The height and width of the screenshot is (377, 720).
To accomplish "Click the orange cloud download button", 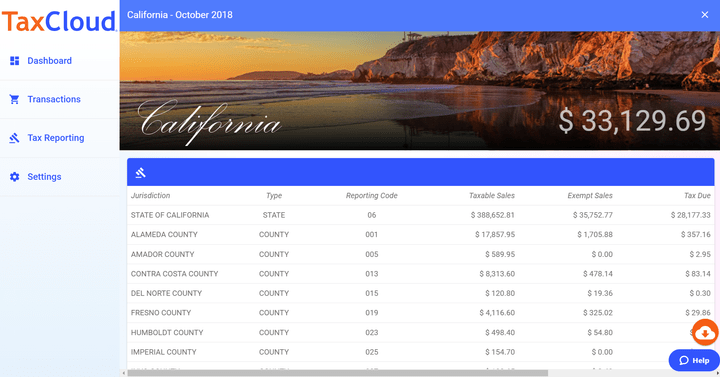I will 705,333.
